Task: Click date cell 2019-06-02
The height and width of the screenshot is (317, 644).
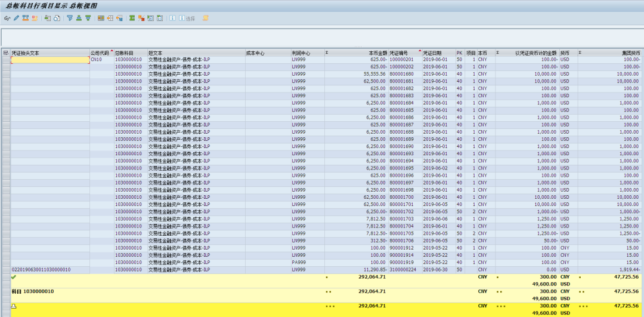Action: pyautogui.click(x=439, y=168)
